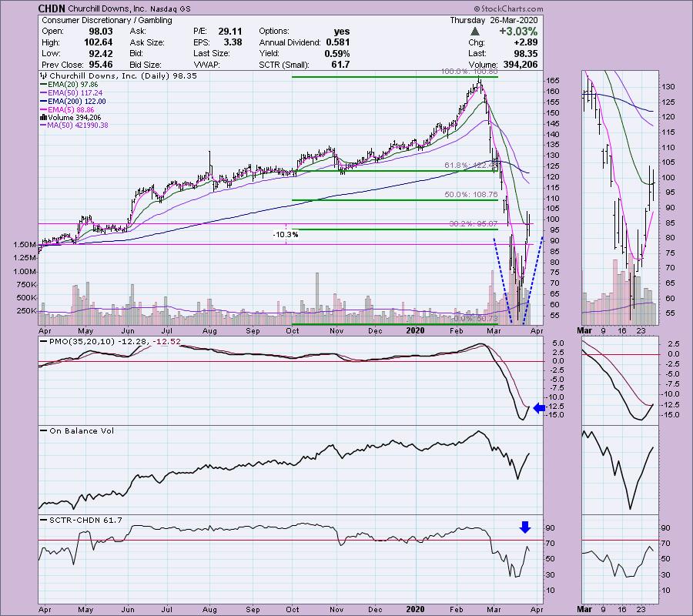Screen dimensions: 693x616
Task: Select the Prev Close value 95.46
Action: click(100, 65)
